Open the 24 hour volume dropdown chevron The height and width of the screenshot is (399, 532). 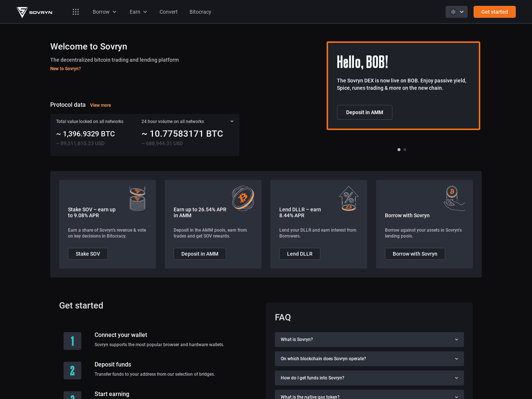(232, 121)
